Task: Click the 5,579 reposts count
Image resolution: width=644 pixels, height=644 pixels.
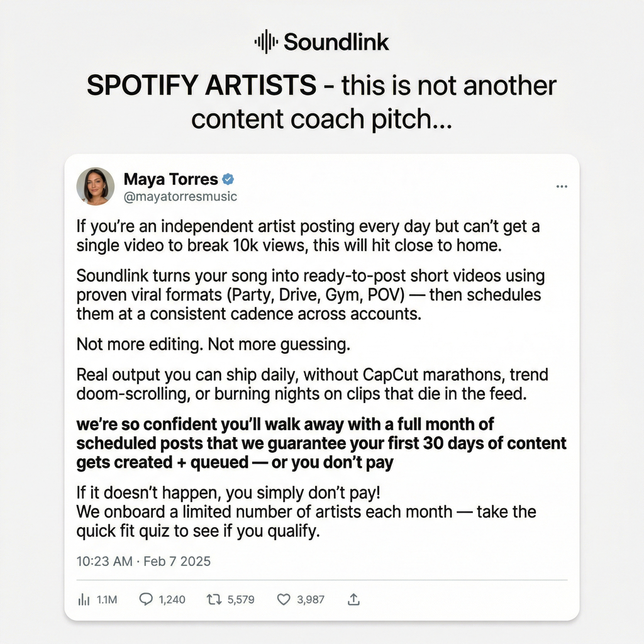Action: pyautogui.click(x=241, y=599)
